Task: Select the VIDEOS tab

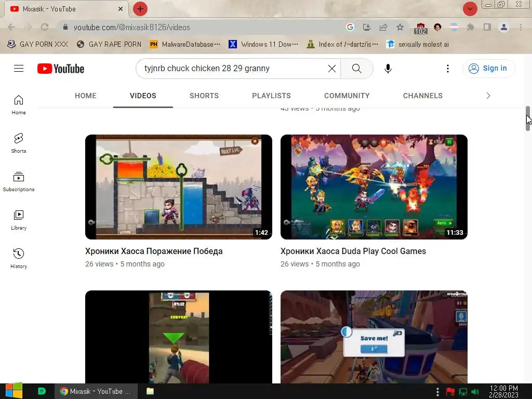Action: pos(143,96)
